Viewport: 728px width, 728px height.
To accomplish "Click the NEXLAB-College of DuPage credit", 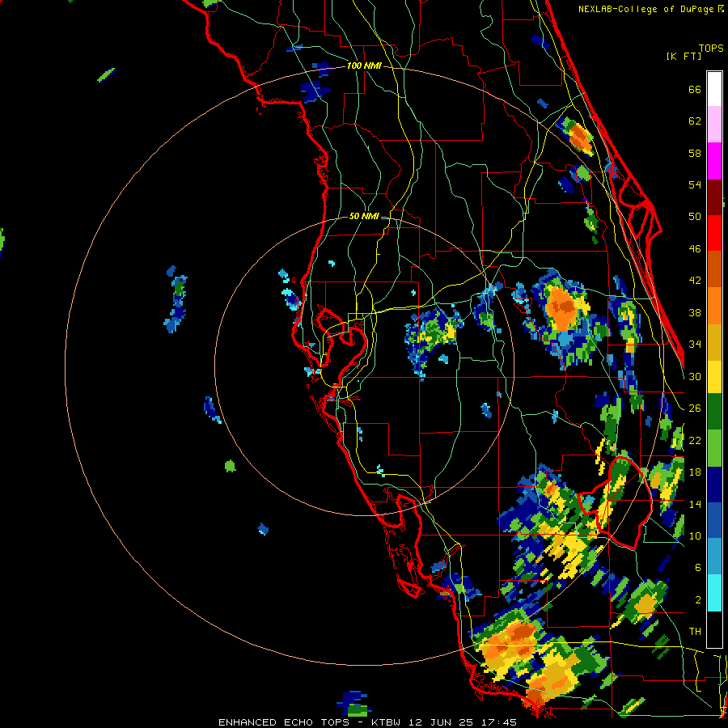I will (x=650, y=9).
